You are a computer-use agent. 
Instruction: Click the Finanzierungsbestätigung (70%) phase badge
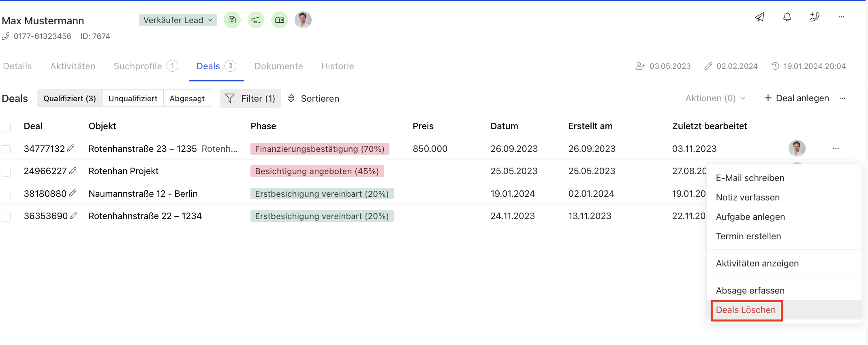click(319, 149)
